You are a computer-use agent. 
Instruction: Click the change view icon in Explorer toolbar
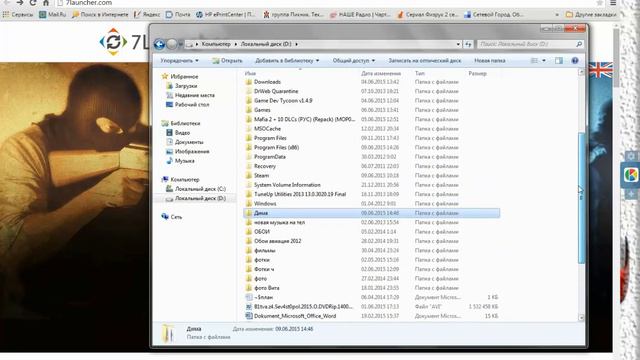(x=534, y=60)
